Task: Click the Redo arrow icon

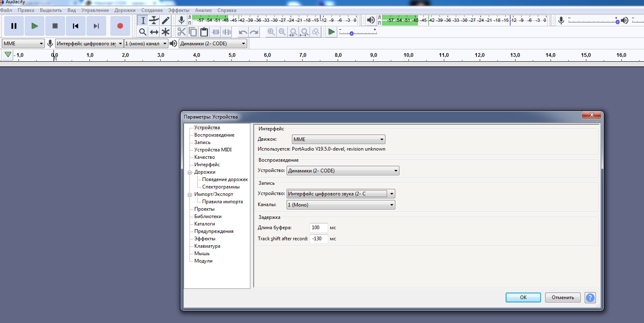Action: click(x=254, y=32)
